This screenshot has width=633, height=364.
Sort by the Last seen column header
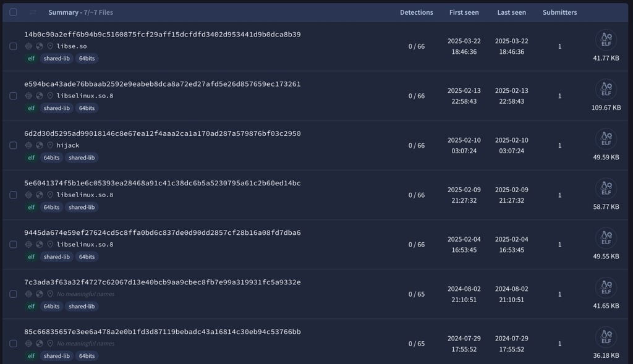(511, 12)
